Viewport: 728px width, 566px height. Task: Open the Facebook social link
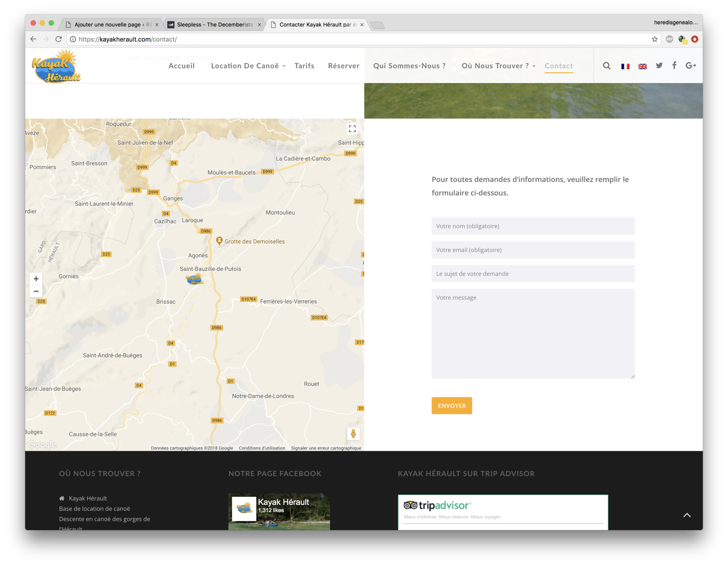coord(674,65)
